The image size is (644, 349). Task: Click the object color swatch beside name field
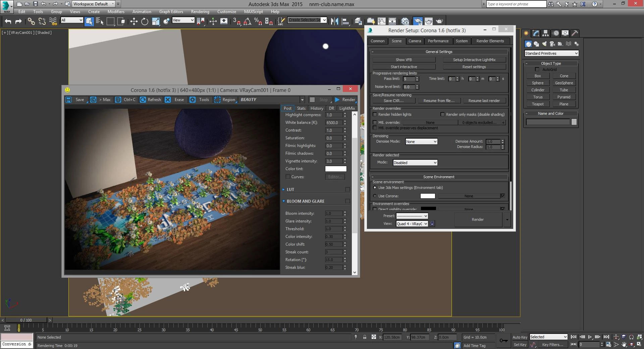tap(574, 122)
